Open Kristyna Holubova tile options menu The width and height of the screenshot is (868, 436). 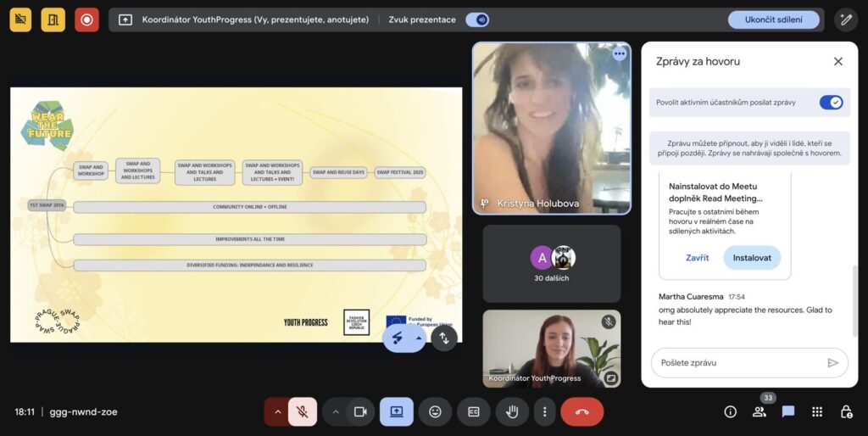click(x=620, y=53)
